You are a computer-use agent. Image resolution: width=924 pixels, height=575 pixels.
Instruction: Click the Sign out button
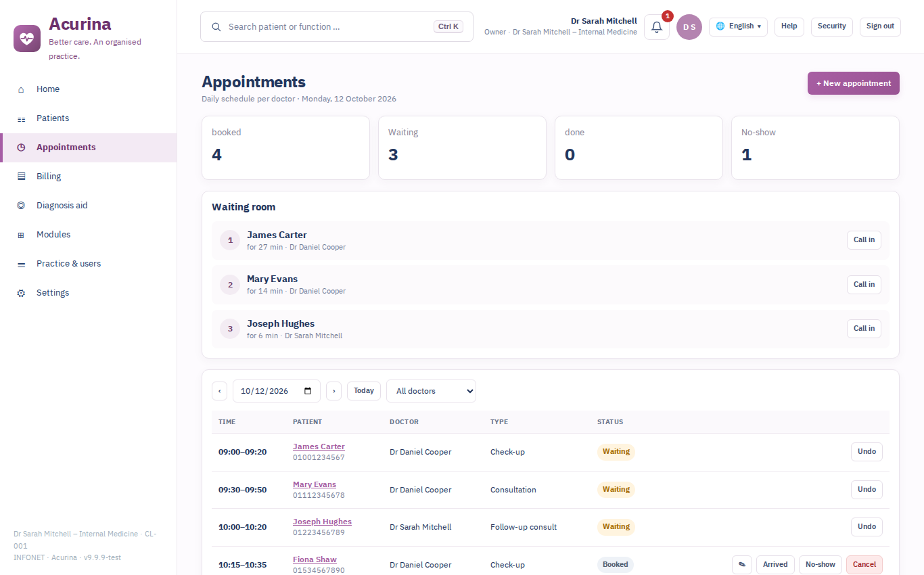tap(880, 26)
